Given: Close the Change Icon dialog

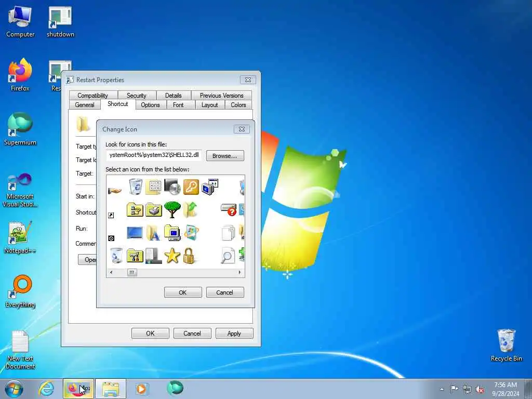Looking at the screenshot, I should tap(242, 129).
